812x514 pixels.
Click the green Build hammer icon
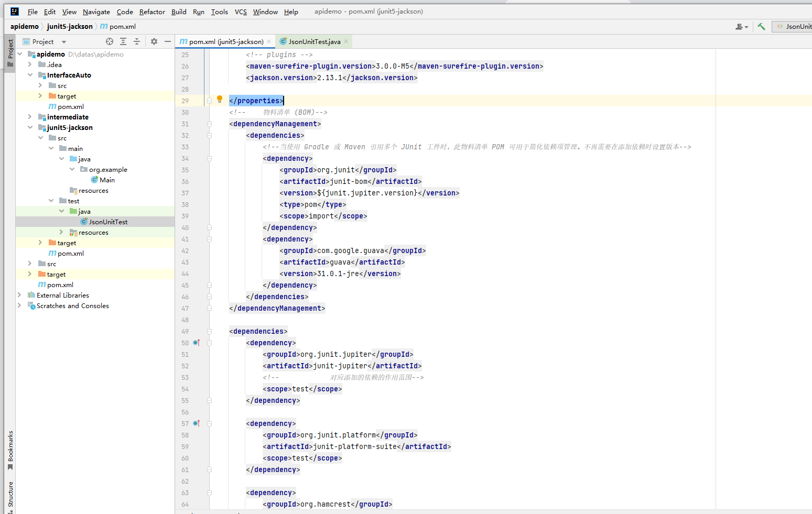coord(761,26)
